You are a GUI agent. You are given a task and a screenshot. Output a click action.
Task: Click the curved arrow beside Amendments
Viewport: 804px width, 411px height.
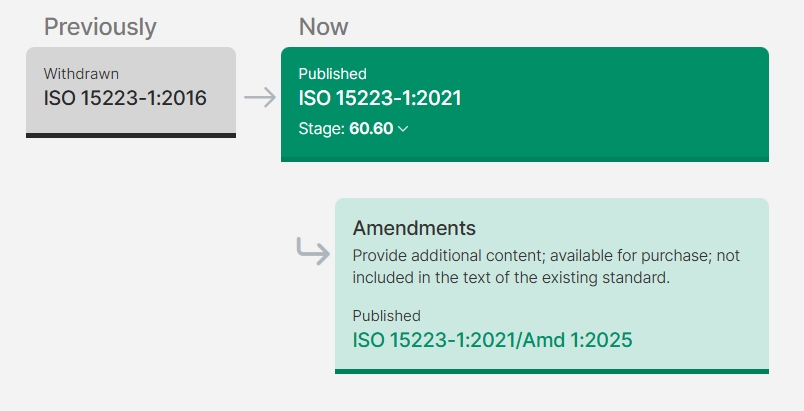coord(313,252)
